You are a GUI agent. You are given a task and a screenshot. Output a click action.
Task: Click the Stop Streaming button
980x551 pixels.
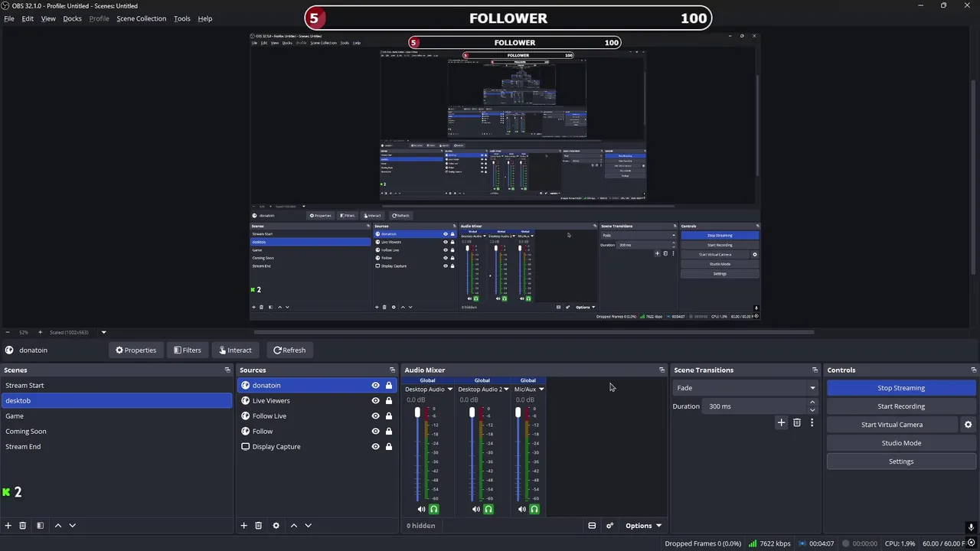coord(901,388)
